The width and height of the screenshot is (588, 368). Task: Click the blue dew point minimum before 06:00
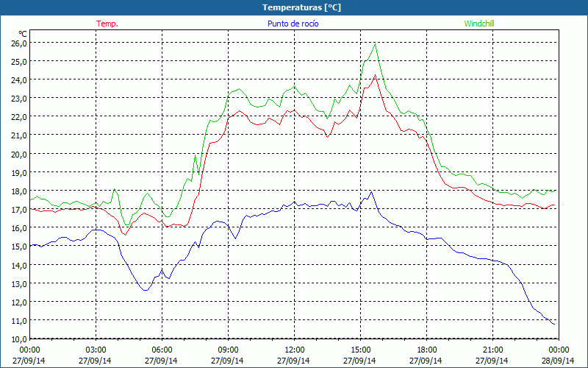pyautogui.click(x=146, y=290)
